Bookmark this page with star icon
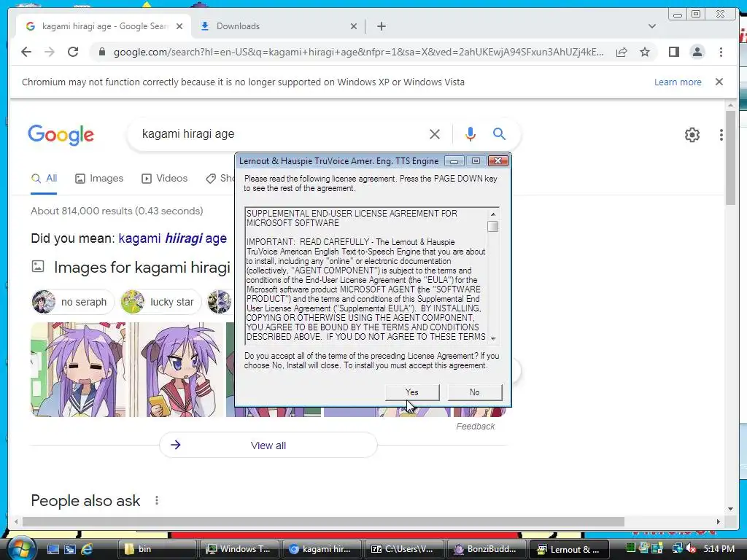Image resolution: width=747 pixels, height=560 pixels. click(645, 52)
